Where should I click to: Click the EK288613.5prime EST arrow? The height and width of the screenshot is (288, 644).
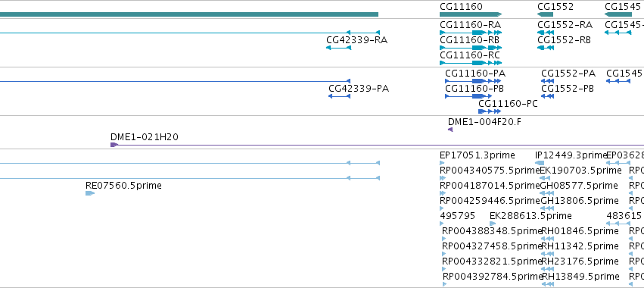point(493,224)
